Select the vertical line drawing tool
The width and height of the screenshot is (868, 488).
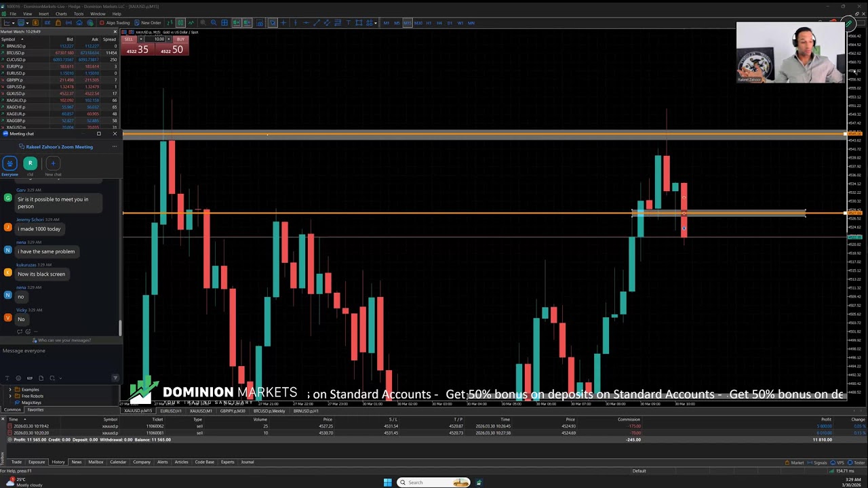coord(296,23)
